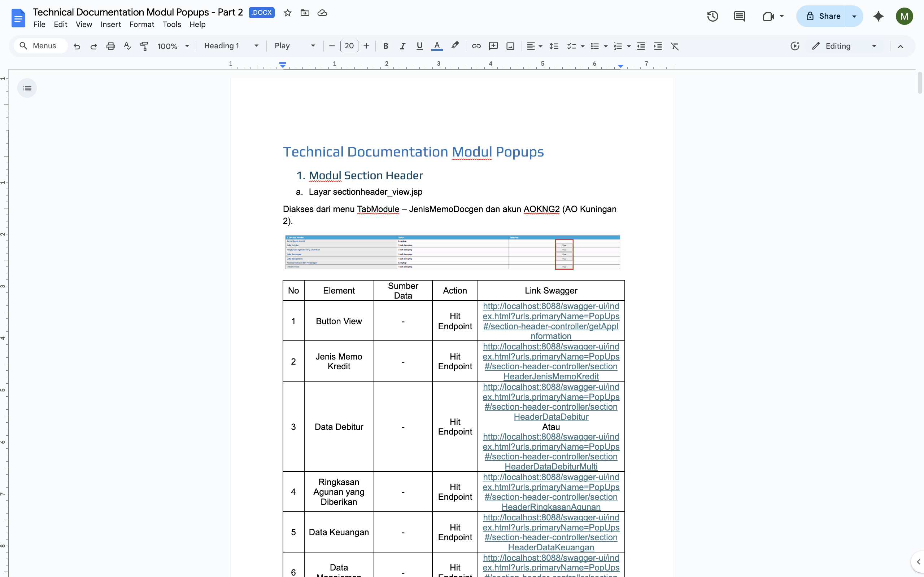Click the insert image icon
Screen dimensions: 924x577
(510, 46)
